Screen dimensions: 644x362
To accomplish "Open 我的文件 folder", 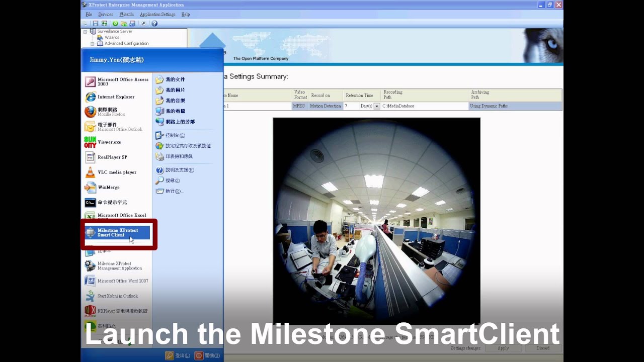I will click(x=171, y=79).
